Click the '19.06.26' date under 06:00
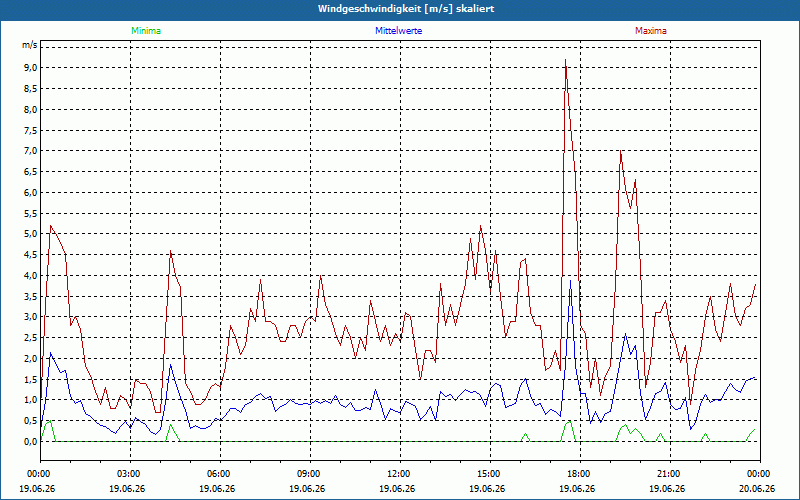This screenshot has width=800, height=500. click(x=217, y=488)
